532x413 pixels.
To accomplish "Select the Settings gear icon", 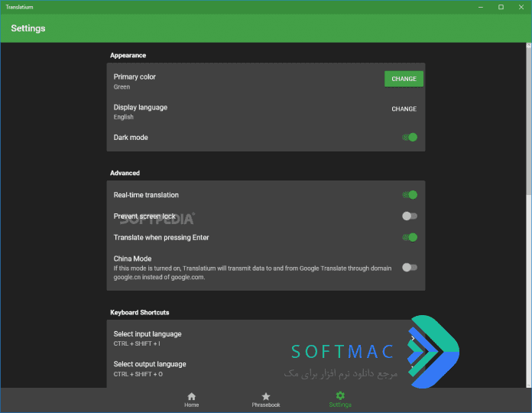I will pyautogui.click(x=340, y=395).
